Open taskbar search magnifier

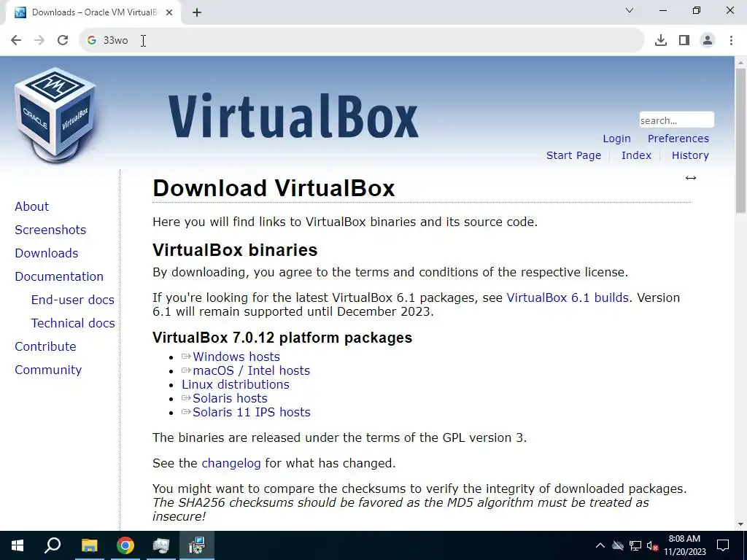tap(53, 545)
